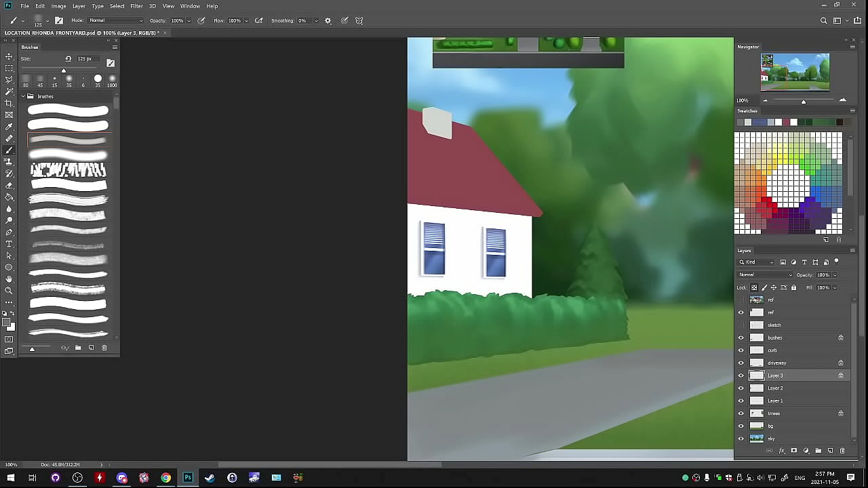This screenshot has height=488, width=868.
Task: Open smoothing options gear icon
Action: [x=328, y=20]
